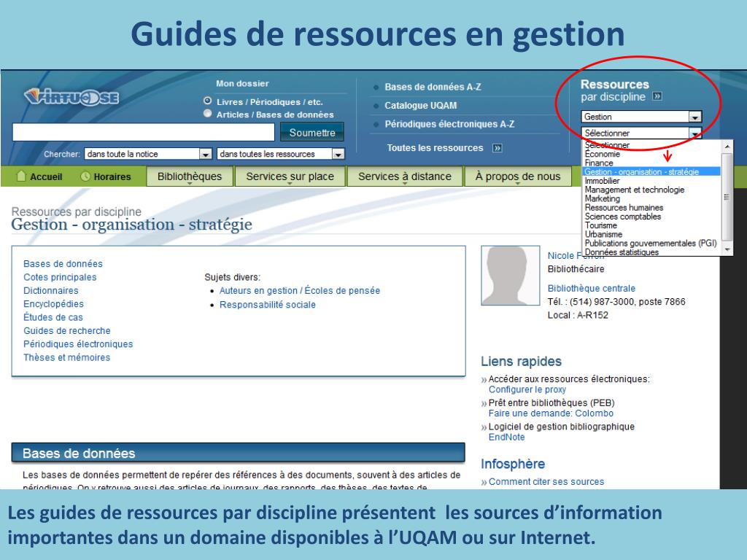Open Auteurs en gestion / Écoles de pensée
The height and width of the screenshot is (560, 747).
300,290
